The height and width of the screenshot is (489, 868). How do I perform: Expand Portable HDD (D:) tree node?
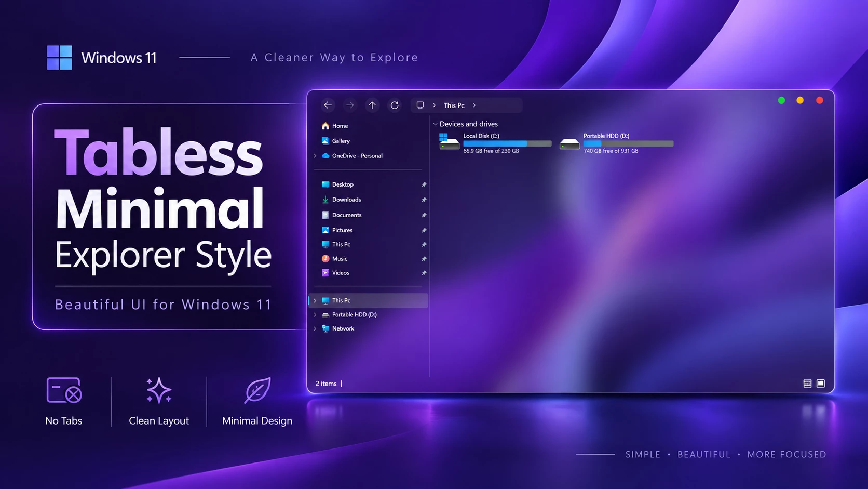coord(315,314)
